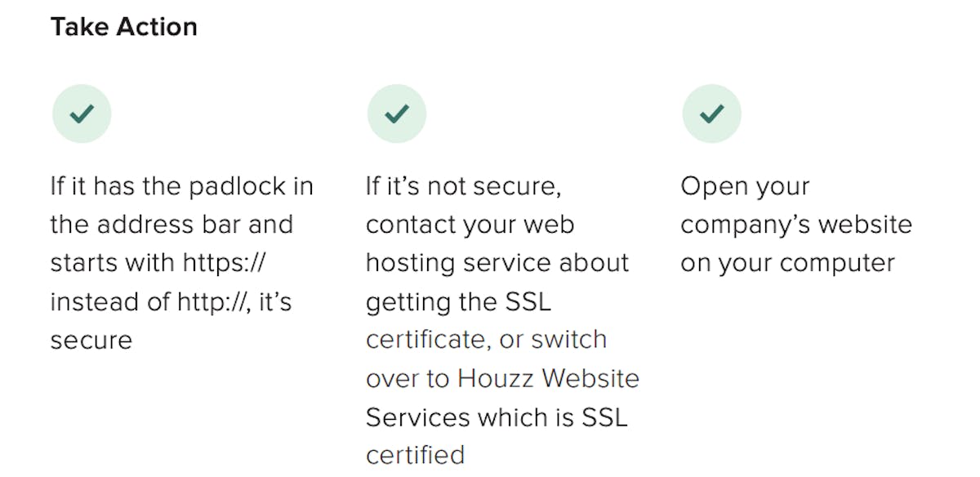
Task: Click the "If it's not secure," line
Action: [463, 186]
